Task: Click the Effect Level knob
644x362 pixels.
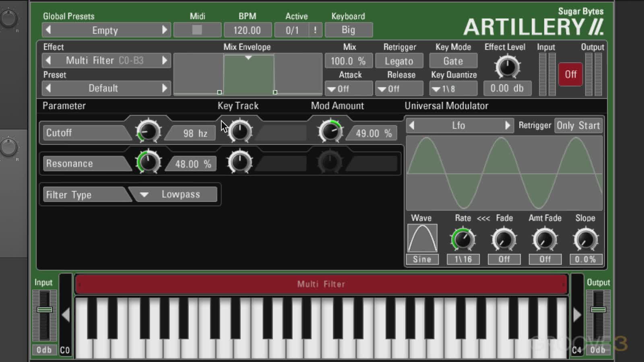Action: (507, 67)
